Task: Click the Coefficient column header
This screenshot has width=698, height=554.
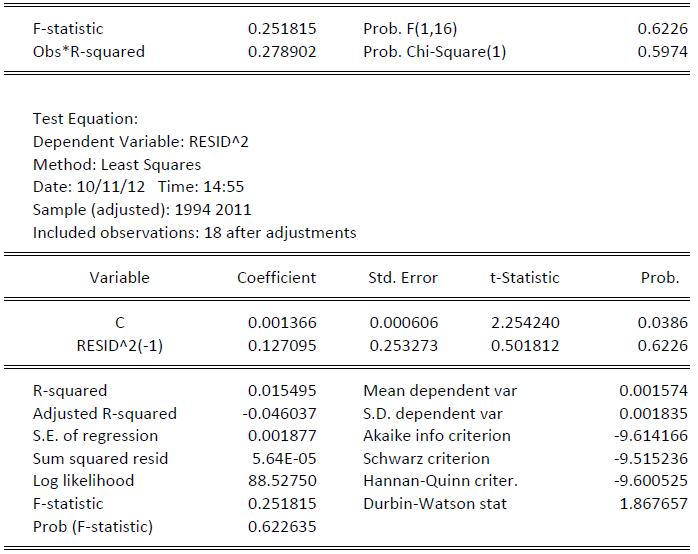Action: tap(276, 278)
